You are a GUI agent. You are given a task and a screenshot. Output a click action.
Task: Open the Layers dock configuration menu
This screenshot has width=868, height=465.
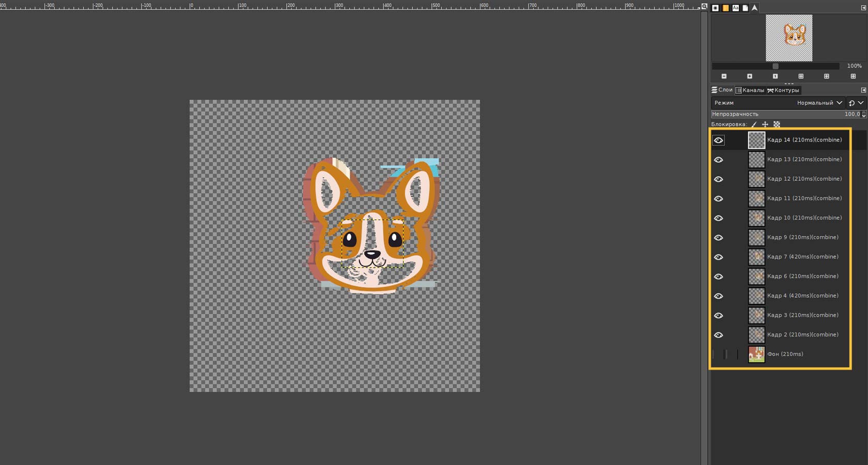(x=863, y=90)
